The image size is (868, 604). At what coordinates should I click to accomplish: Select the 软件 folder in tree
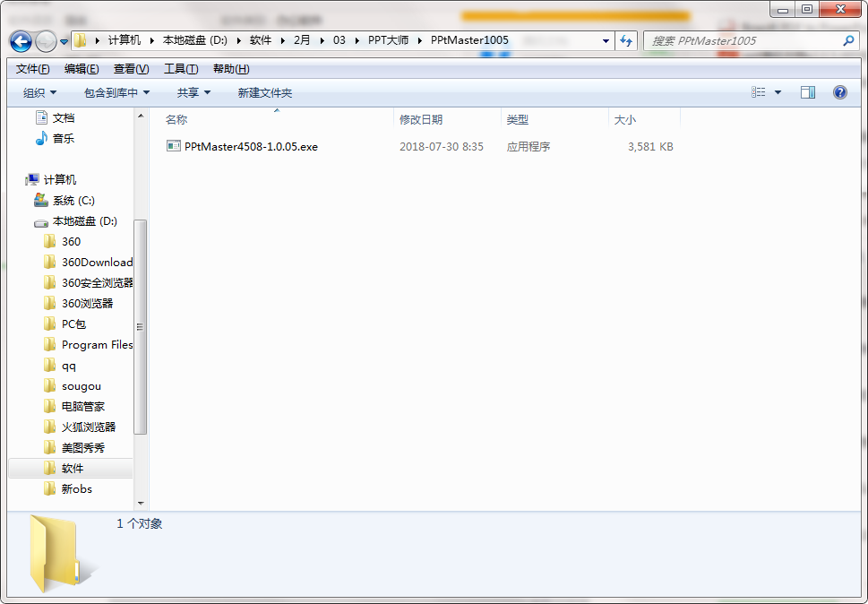(x=73, y=469)
